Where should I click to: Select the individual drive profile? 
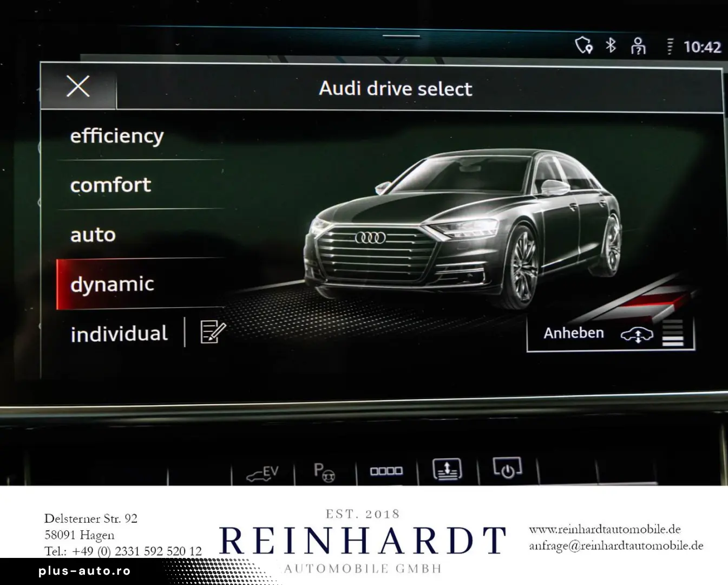[x=119, y=333]
